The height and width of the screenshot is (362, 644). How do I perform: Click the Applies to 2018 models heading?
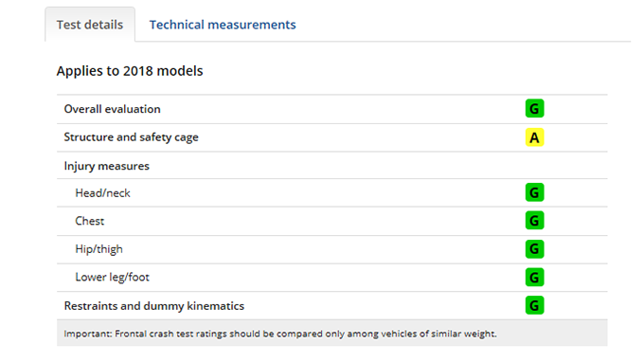[x=130, y=71]
